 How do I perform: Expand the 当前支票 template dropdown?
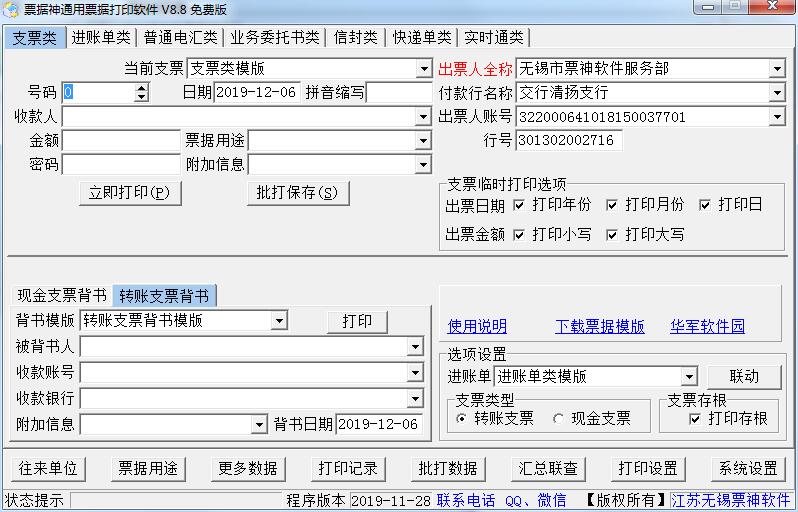point(423,69)
